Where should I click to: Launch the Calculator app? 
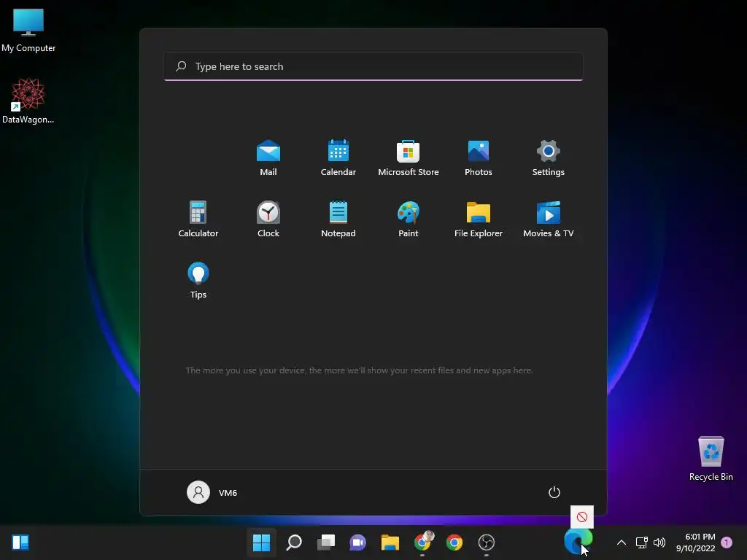click(198, 219)
